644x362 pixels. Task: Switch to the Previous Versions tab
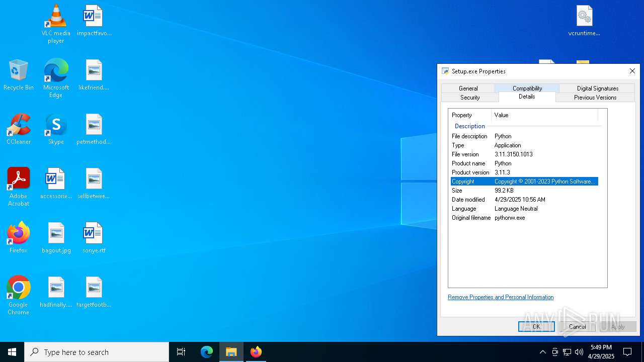tap(595, 98)
